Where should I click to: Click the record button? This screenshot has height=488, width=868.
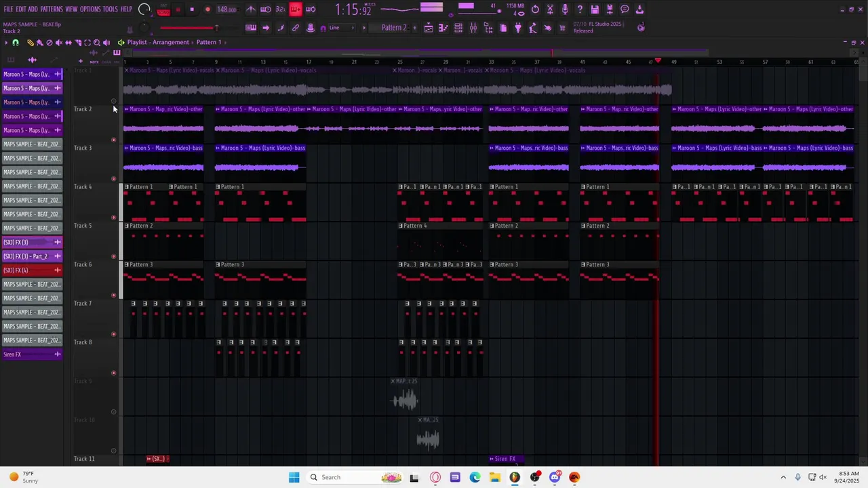click(208, 9)
